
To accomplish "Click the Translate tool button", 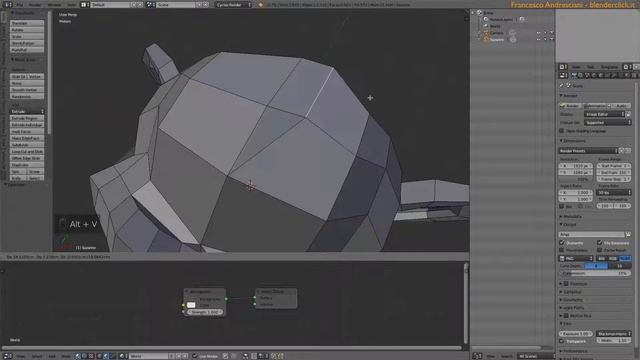I will 27,23.
